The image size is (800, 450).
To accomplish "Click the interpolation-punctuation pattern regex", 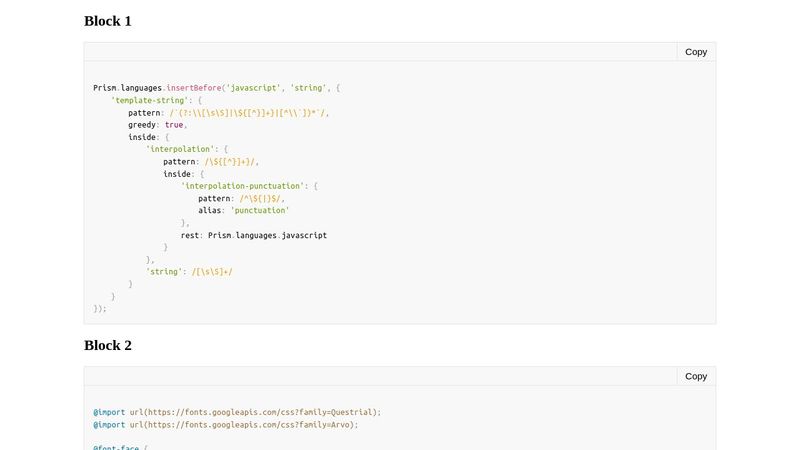I will coord(261,198).
